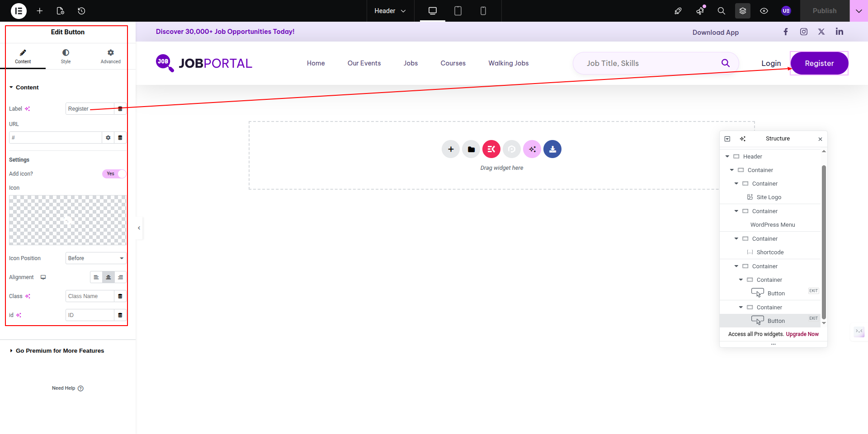The height and width of the screenshot is (434, 868).
Task: Click the purple Register button
Action: (x=819, y=63)
